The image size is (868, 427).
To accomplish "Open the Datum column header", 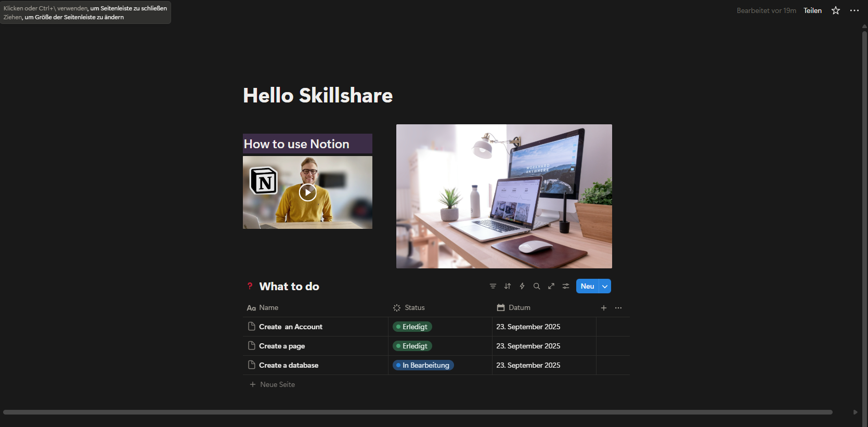I will [x=544, y=308].
